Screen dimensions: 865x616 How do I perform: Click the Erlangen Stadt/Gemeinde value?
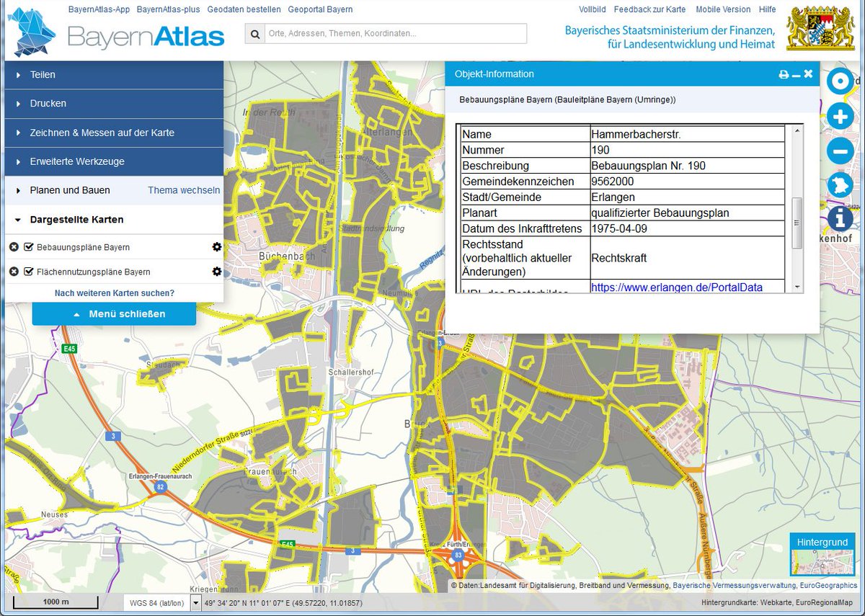pos(687,197)
